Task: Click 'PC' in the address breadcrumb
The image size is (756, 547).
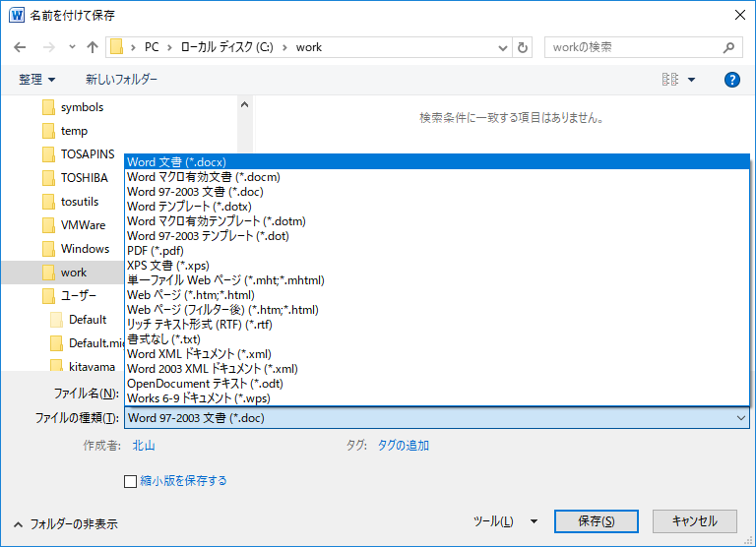Action: [x=152, y=47]
